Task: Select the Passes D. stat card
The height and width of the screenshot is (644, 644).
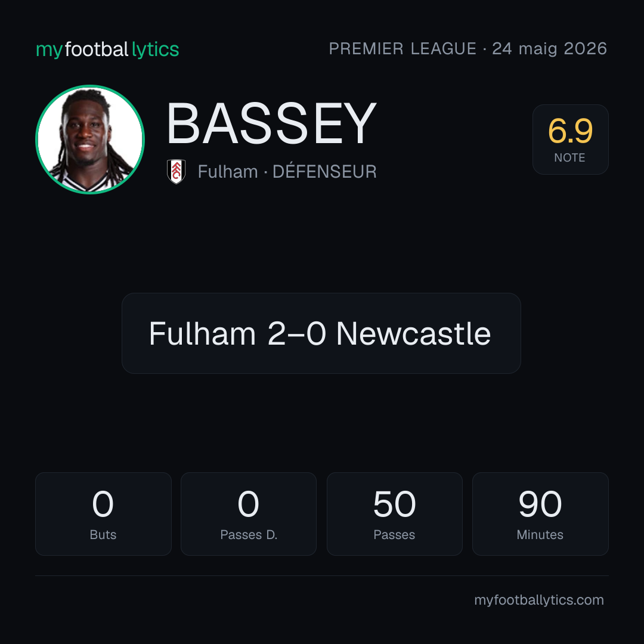Action: 249,514
